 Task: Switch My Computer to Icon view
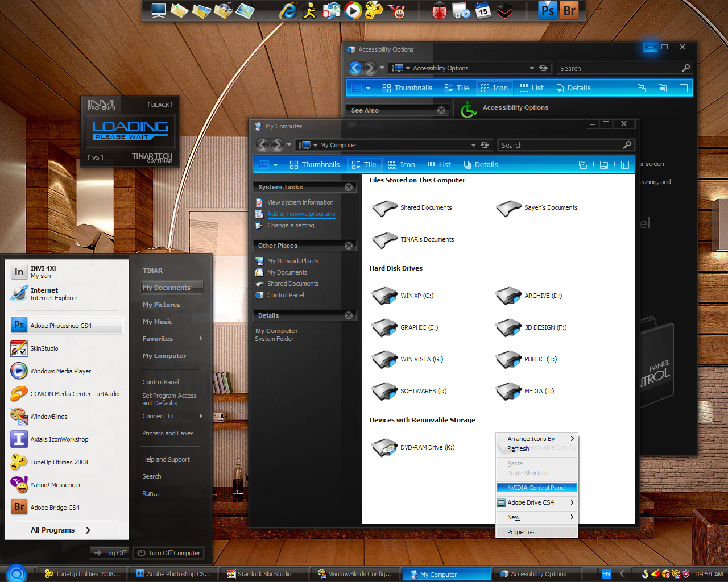[x=402, y=165]
